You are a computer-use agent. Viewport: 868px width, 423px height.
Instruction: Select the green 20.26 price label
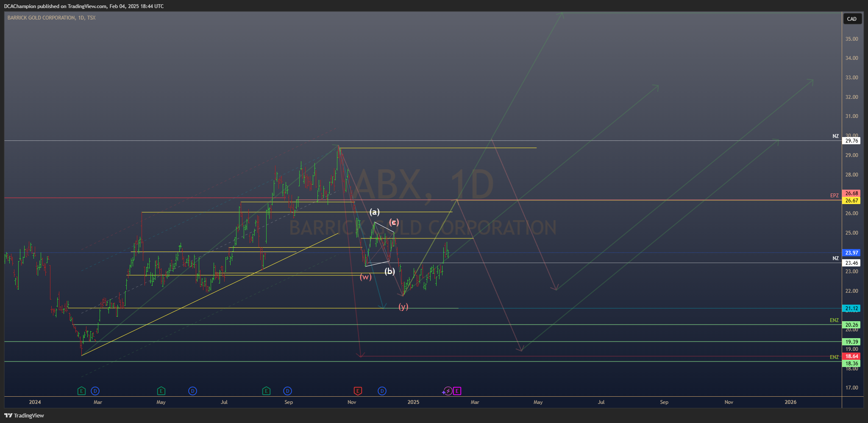851,325
